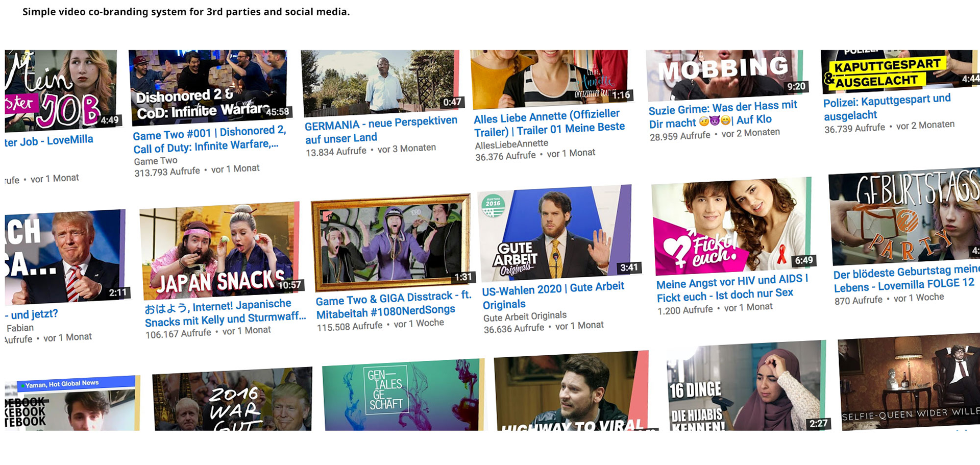Viewport: 980px width, 465px height.
Task: Click the text 13.834 Aufrufe
Action: point(336,152)
